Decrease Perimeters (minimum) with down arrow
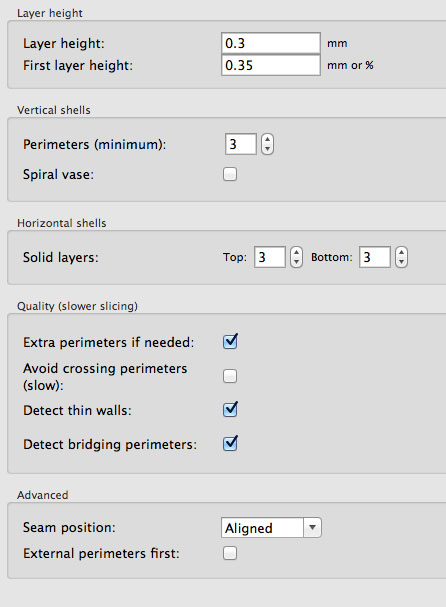The width and height of the screenshot is (446, 607). click(267, 149)
